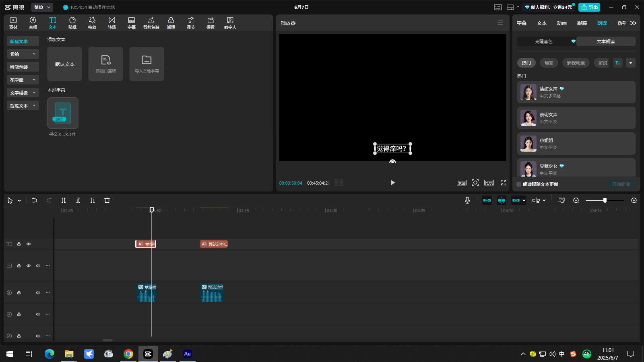Click the split clip tool icon
The width and height of the screenshot is (644, 362).
pos(64,200)
